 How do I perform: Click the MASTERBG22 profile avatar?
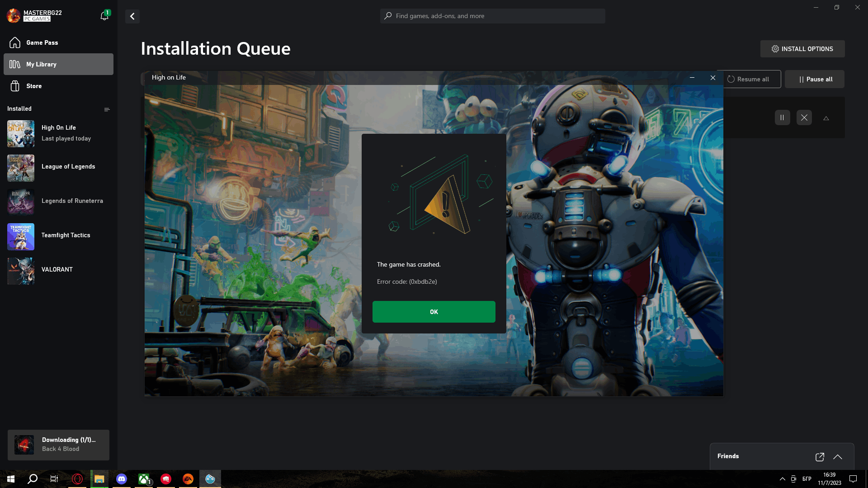[14, 16]
